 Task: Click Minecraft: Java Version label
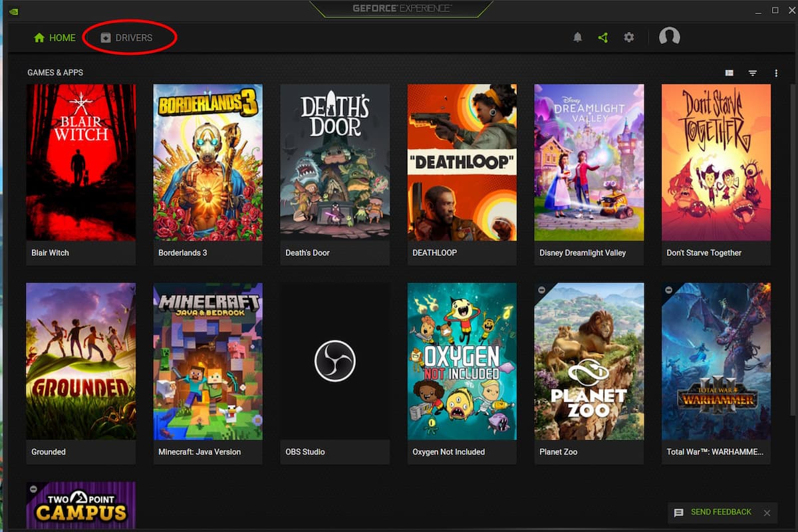click(199, 452)
